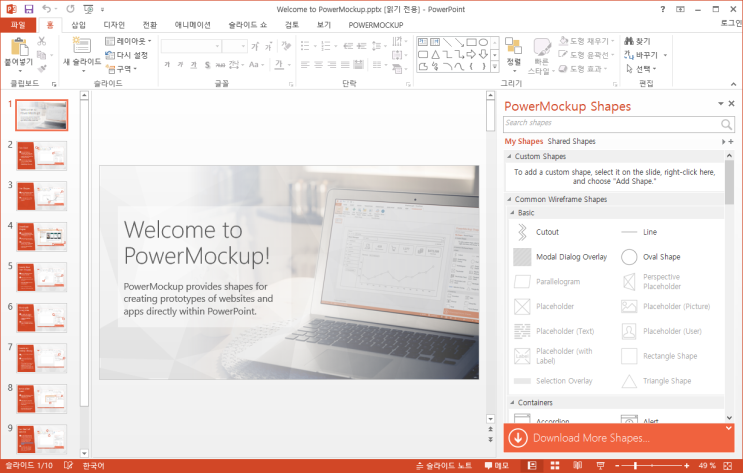Image resolution: width=743 pixels, height=473 pixels.
Task: Open the 파일 file tab
Action: tap(18, 25)
